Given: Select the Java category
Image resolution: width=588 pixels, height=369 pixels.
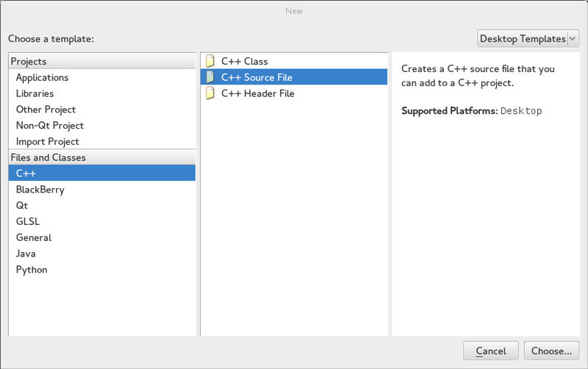Looking at the screenshot, I should [26, 254].
